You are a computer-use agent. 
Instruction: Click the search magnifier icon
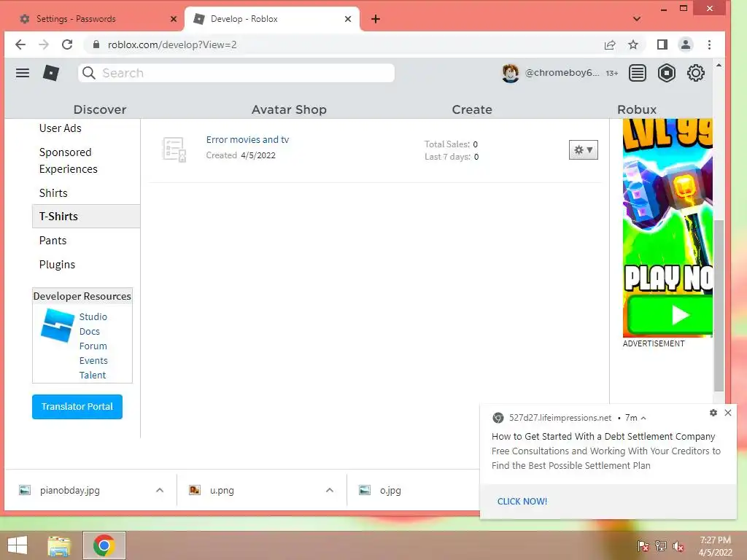tap(88, 73)
